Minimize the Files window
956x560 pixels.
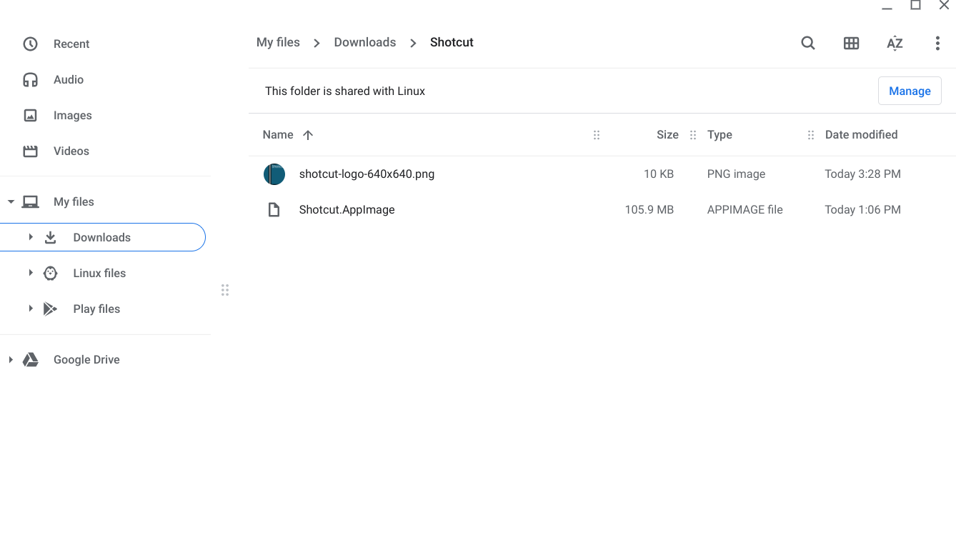[x=887, y=6]
